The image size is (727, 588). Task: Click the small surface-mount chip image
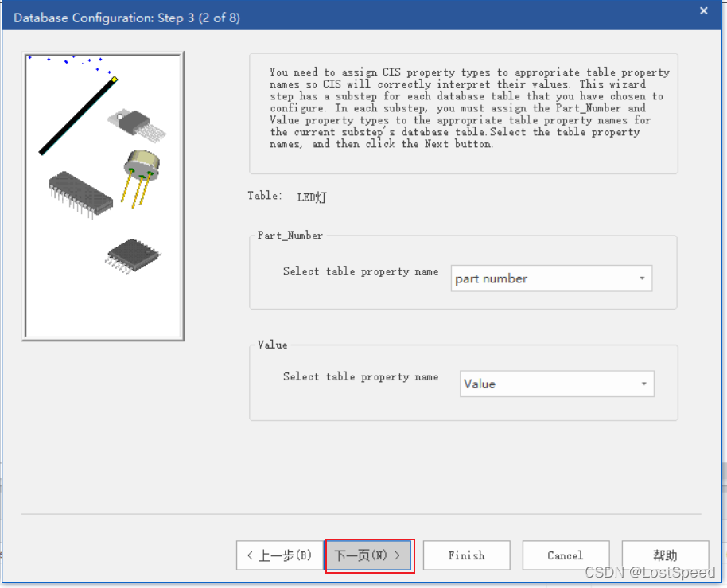[x=133, y=254]
